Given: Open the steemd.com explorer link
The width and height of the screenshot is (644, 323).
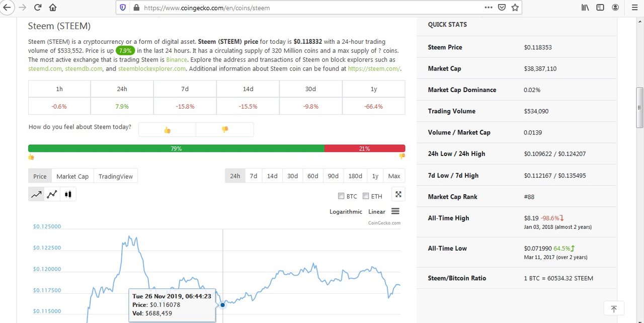Looking at the screenshot, I should click(x=45, y=68).
